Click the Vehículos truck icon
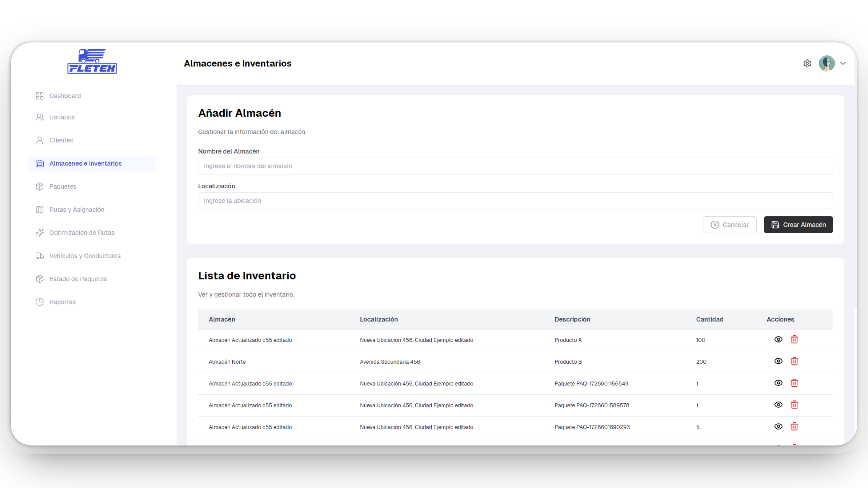 (x=40, y=256)
